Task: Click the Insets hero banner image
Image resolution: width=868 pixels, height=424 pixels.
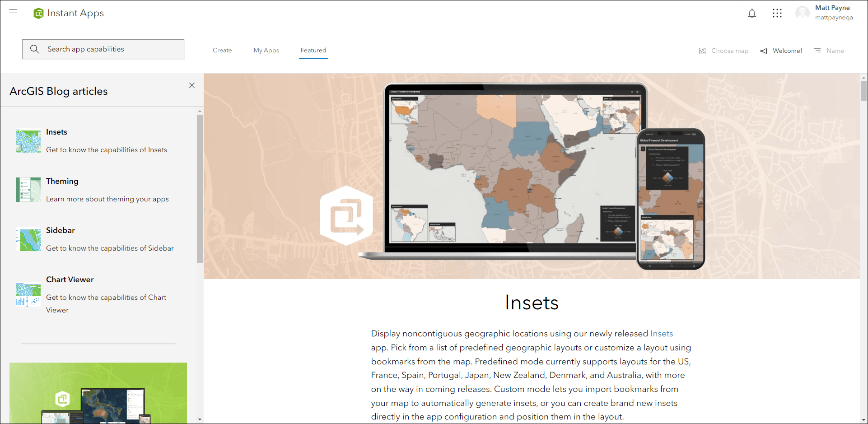Action: pyautogui.click(x=532, y=176)
